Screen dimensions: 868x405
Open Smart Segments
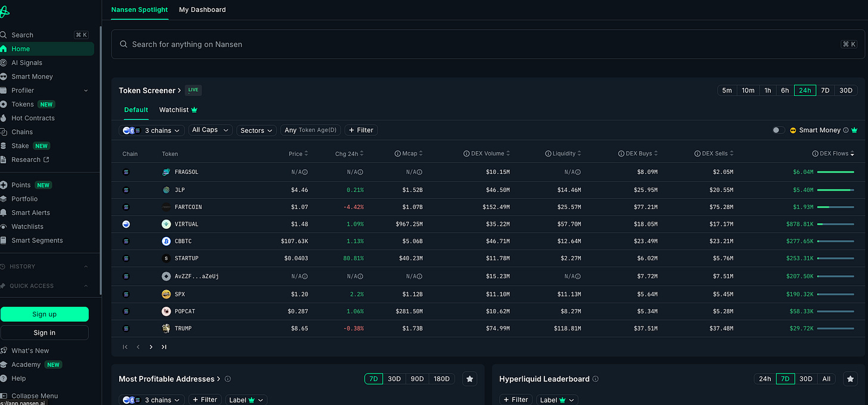(37, 241)
